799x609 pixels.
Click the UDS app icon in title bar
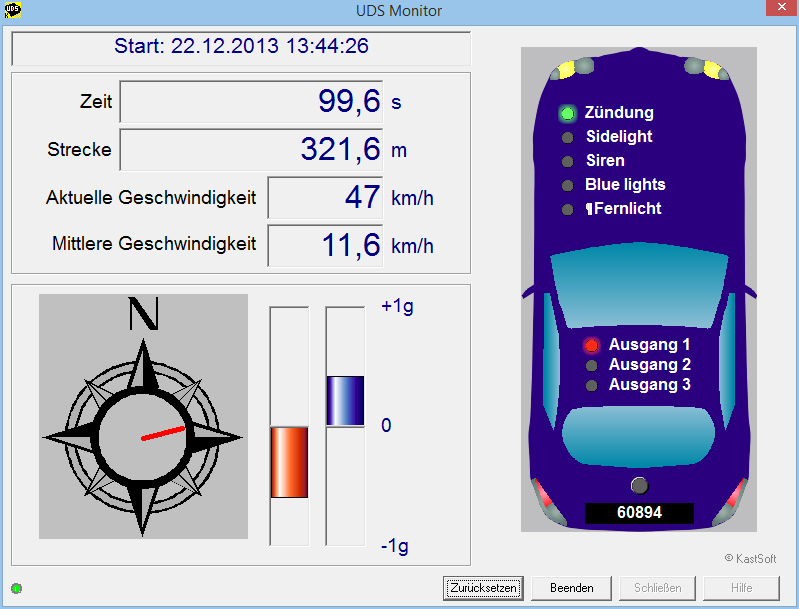click(x=13, y=11)
